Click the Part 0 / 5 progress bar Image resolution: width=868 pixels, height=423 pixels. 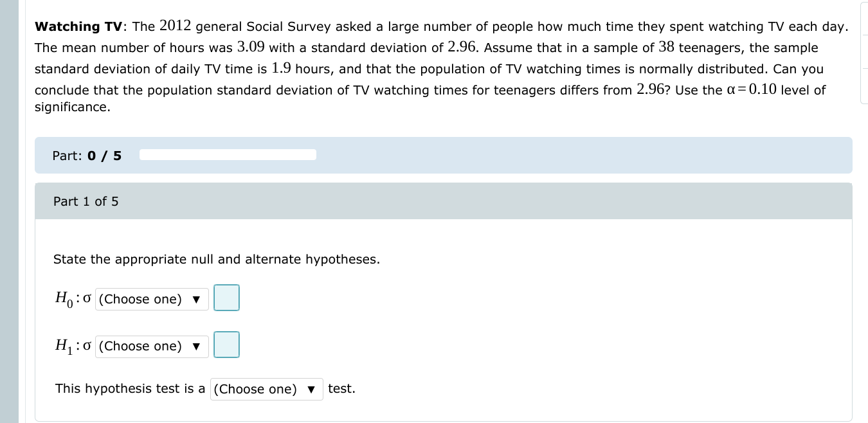(x=228, y=155)
